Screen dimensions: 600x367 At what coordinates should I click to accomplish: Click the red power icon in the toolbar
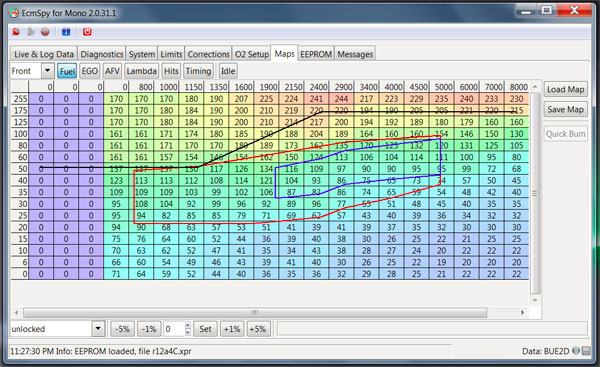[x=87, y=32]
